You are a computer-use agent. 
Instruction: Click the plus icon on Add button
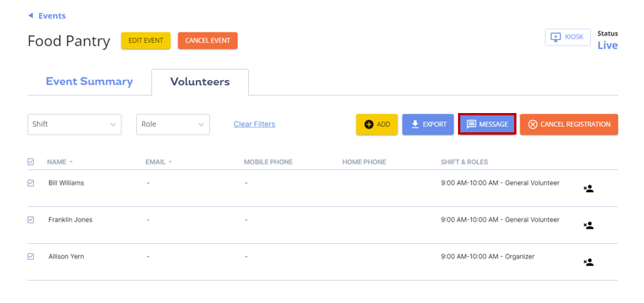(369, 124)
